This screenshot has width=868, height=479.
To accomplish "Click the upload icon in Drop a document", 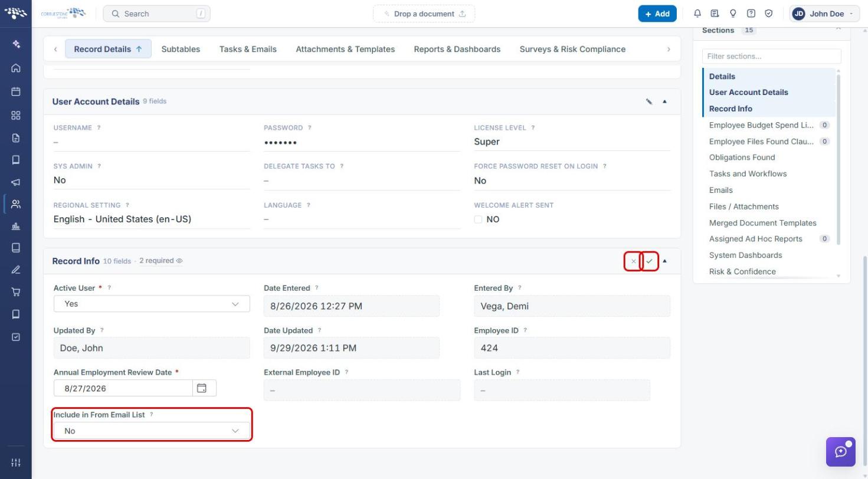I will click(463, 14).
